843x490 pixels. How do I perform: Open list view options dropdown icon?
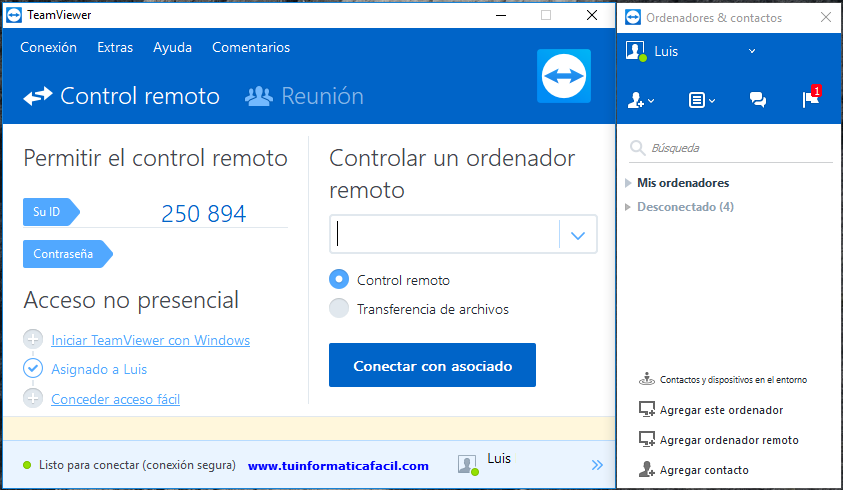click(x=702, y=100)
